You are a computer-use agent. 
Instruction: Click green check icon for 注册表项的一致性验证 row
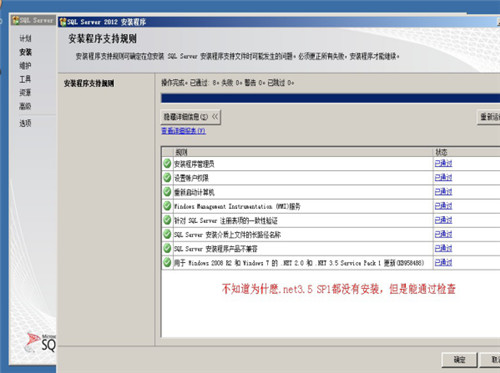(167, 220)
